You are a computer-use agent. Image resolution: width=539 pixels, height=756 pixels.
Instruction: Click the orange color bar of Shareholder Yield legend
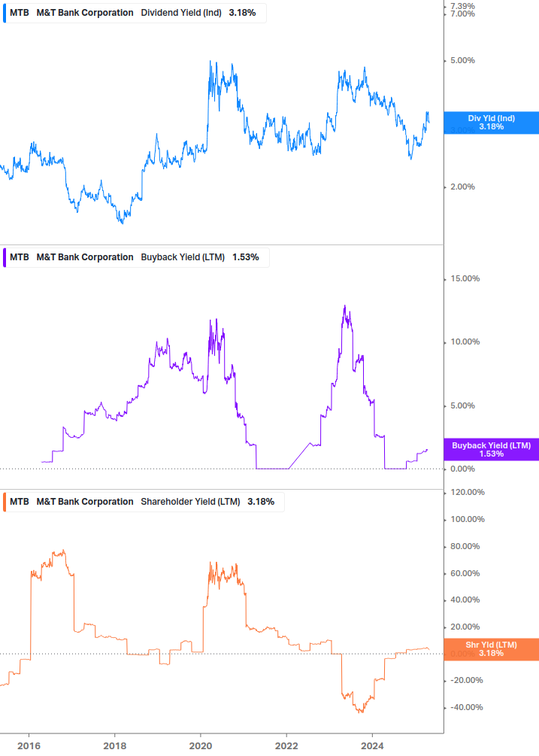pos(5,502)
